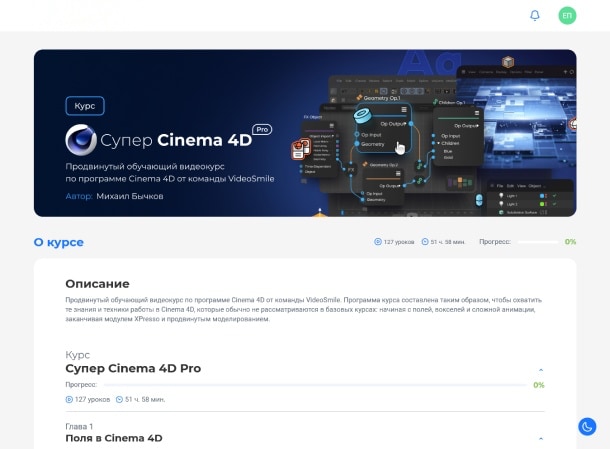
Task: Click the lessons icon beside О курсе
Action: 378,242
